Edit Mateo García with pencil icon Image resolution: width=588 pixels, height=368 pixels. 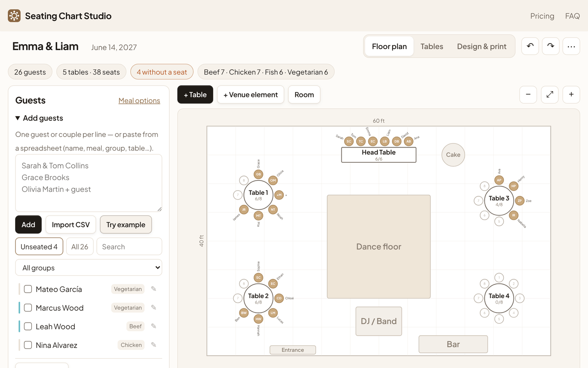coord(154,289)
